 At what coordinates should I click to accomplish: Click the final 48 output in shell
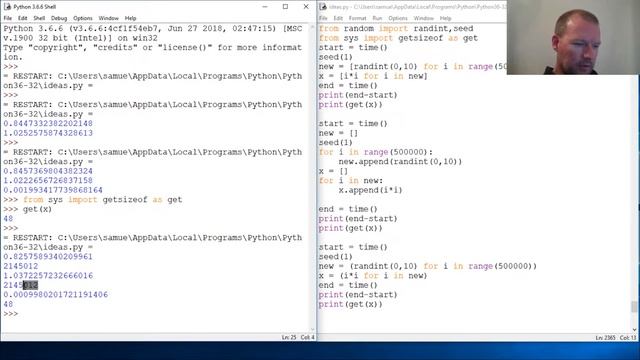point(8,304)
